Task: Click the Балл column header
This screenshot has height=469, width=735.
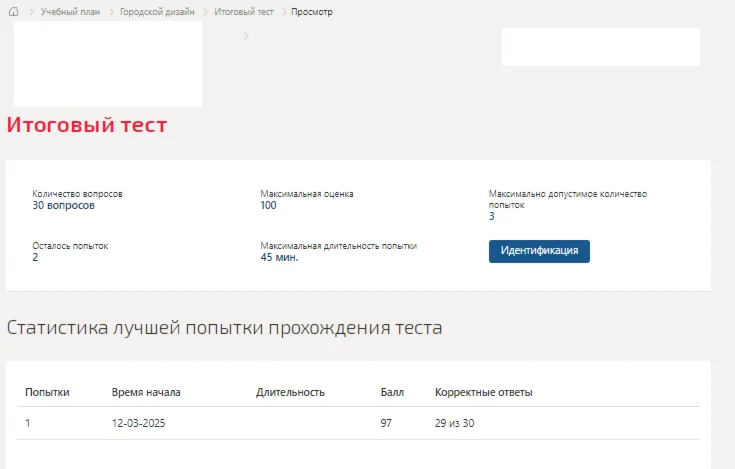Action: click(x=392, y=392)
